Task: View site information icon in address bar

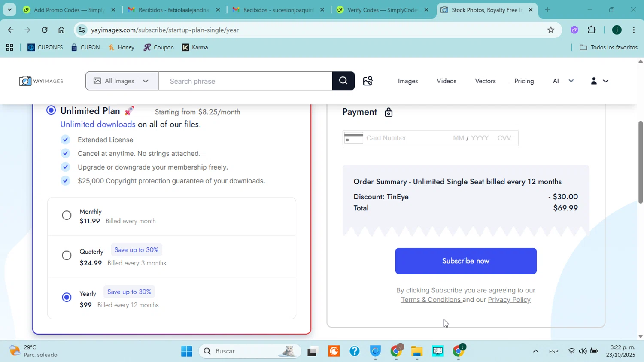Action: pos(82,30)
